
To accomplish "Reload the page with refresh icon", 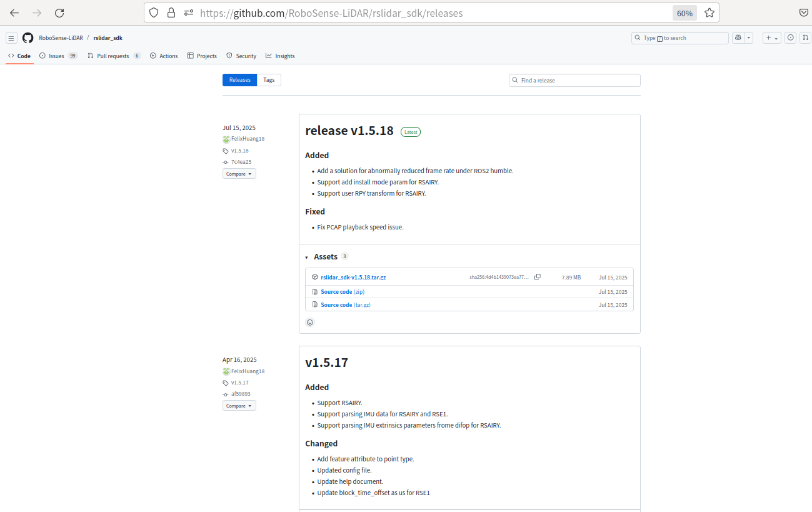I will 59,13.
